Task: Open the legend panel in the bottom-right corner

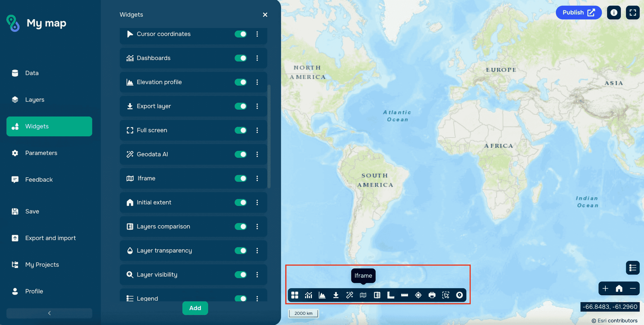Action: pos(633,268)
